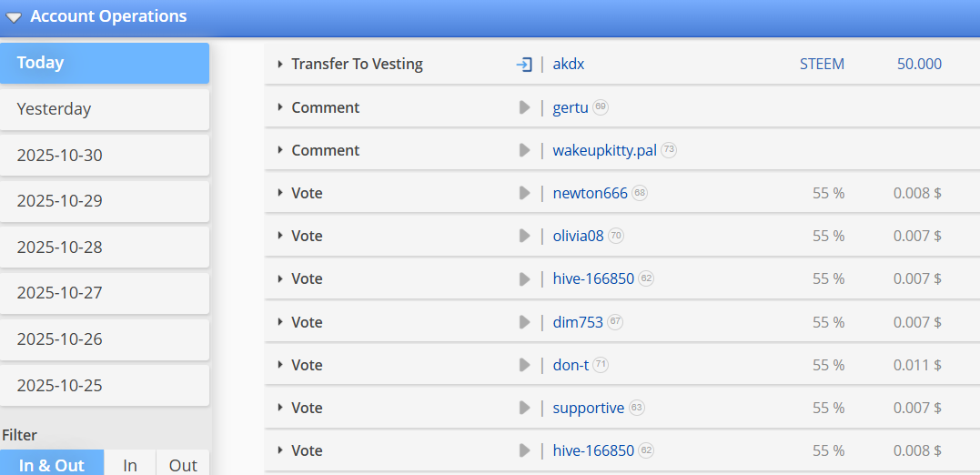Open the newton666 account link
The image size is (980, 475).
[590, 193]
